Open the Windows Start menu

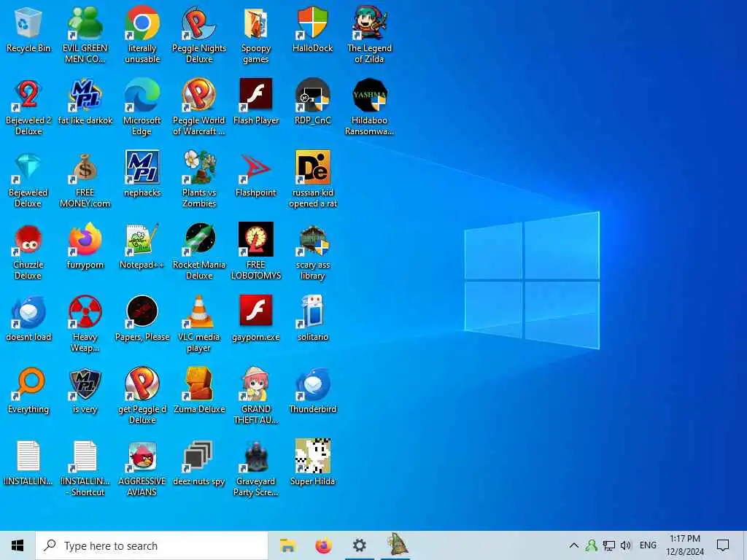[18, 545]
